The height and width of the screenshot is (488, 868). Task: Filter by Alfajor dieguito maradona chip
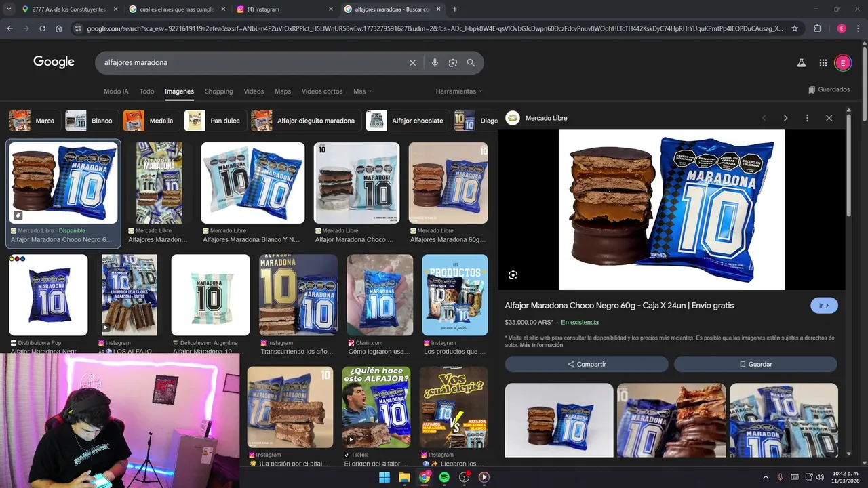coord(305,121)
